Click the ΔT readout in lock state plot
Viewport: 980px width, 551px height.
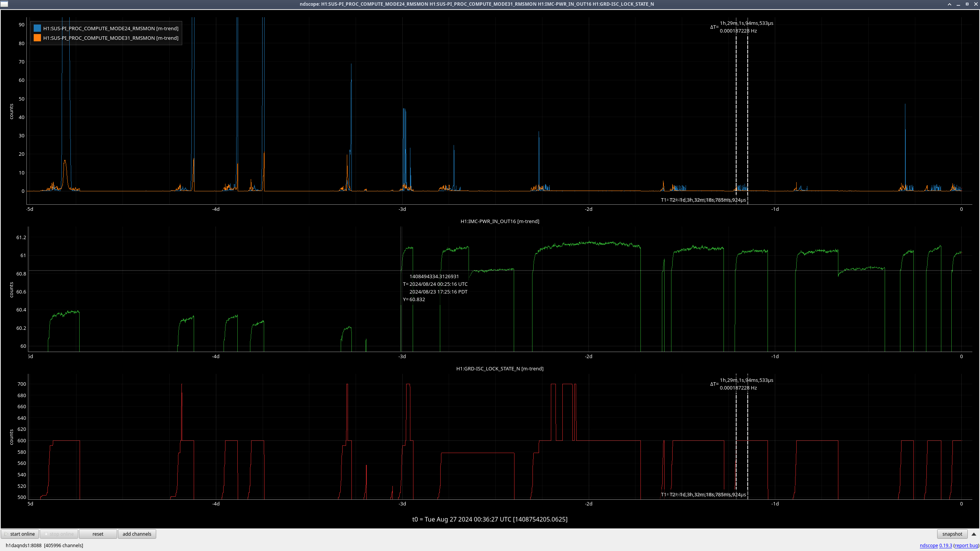742,384
